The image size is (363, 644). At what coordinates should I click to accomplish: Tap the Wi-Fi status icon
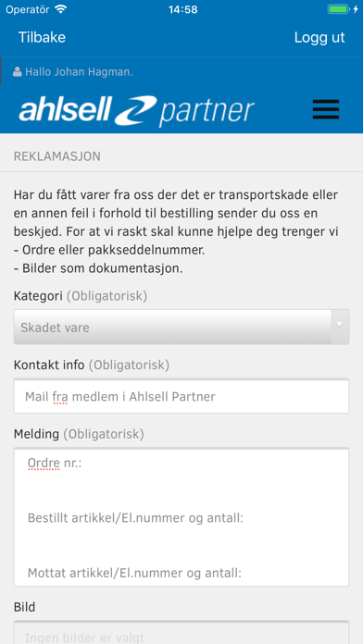(61, 9)
